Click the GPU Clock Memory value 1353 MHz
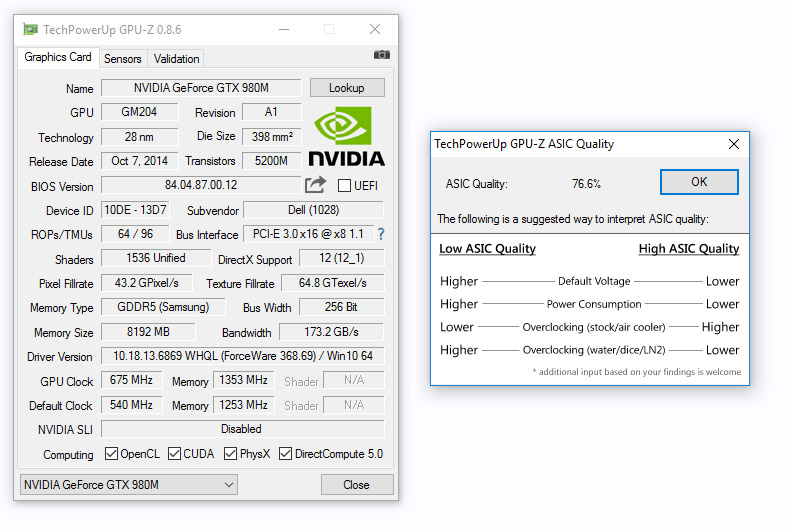 244,380
